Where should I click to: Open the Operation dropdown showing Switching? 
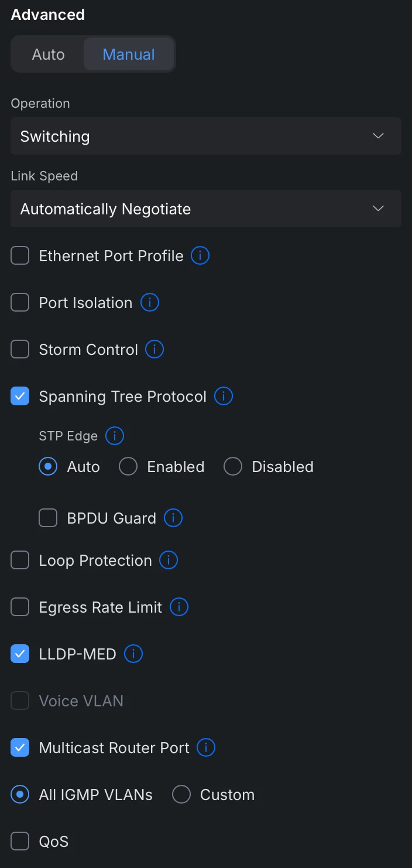[x=205, y=136]
